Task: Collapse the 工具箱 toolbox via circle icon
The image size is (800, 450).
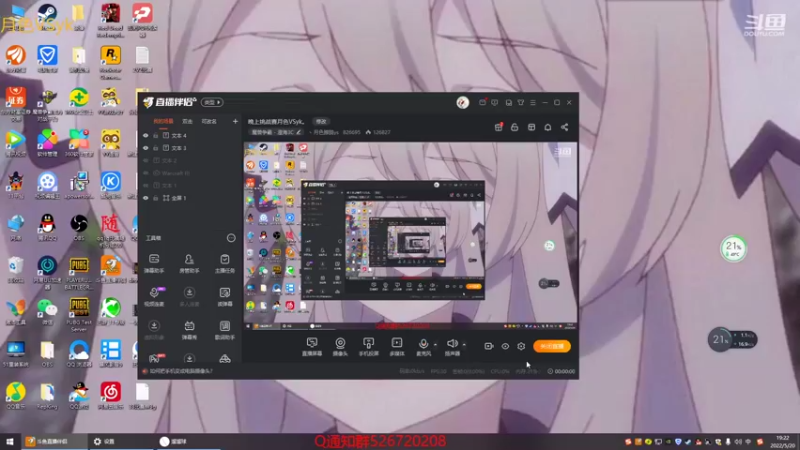Action: coord(231,238)
